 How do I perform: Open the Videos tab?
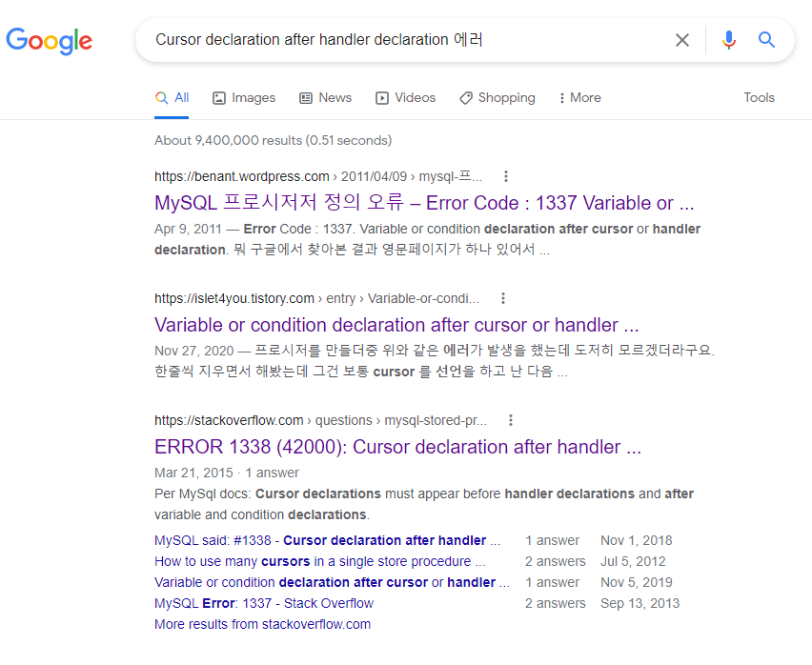[x=405, y=98]
